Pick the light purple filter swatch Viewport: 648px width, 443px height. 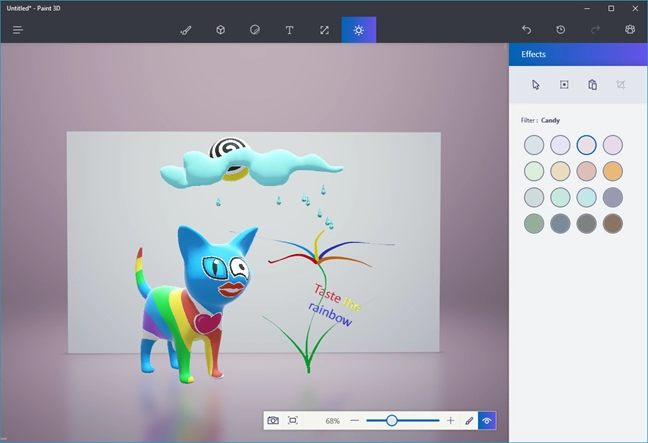click(612, 145)
